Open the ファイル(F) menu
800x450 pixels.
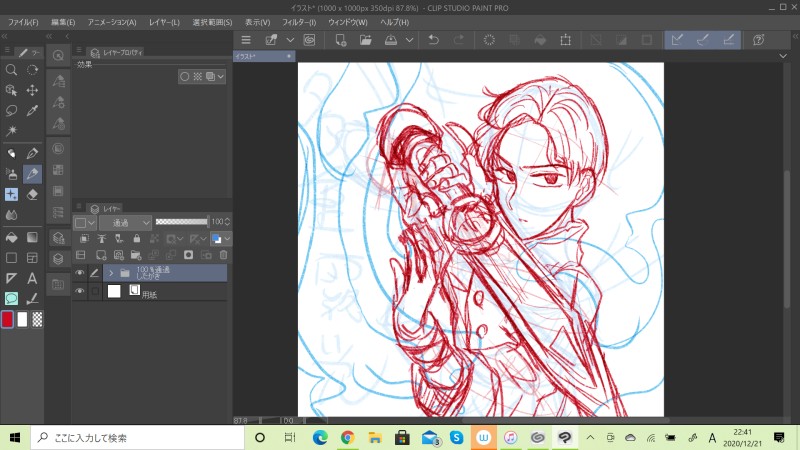[23, 22]
